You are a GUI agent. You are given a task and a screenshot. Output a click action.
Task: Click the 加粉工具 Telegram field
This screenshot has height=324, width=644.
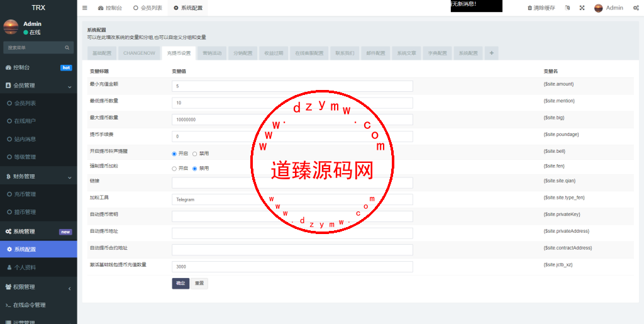click(292, 199)
